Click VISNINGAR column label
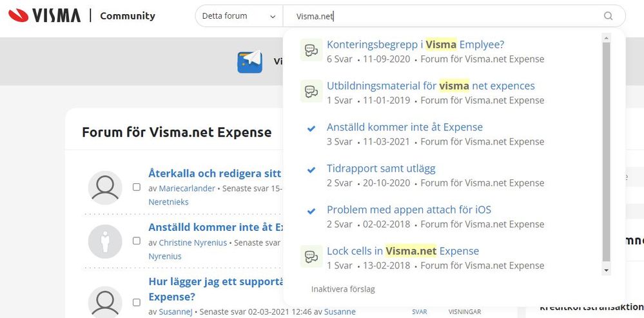This screenshot has width=644, height=318. point(465,312)
